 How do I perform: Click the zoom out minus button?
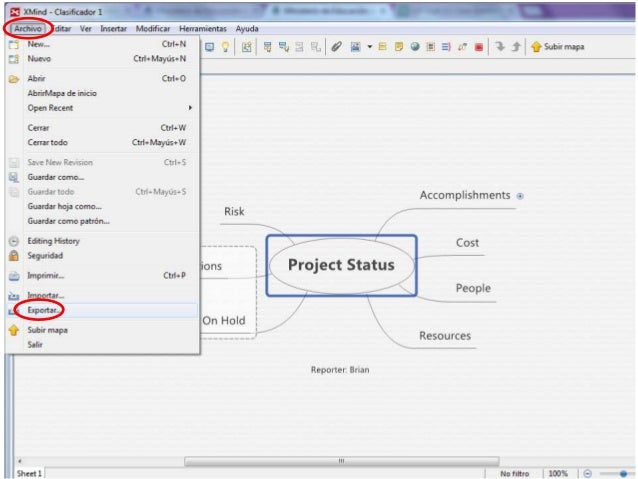pyautogui.click(x=588, y=474)
